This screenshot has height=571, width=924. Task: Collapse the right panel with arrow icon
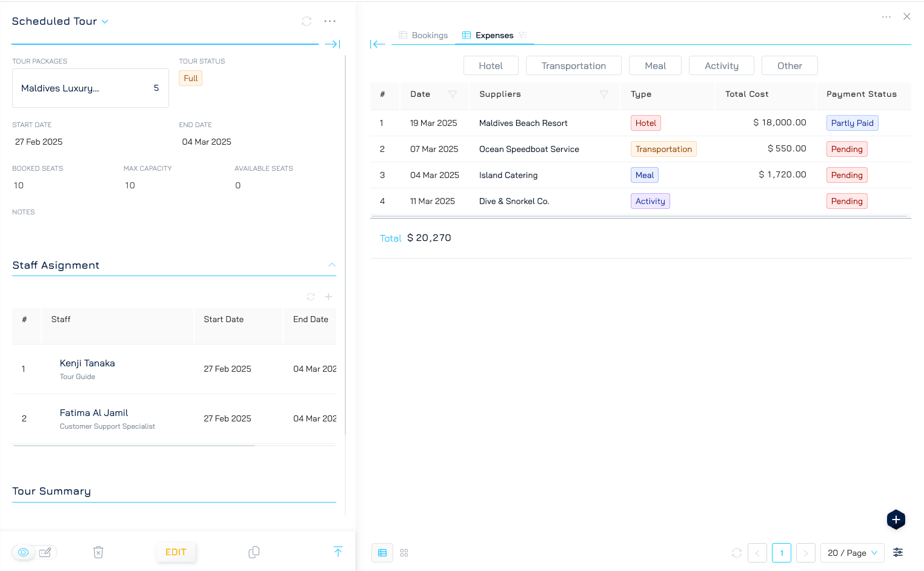coord(377,44)
